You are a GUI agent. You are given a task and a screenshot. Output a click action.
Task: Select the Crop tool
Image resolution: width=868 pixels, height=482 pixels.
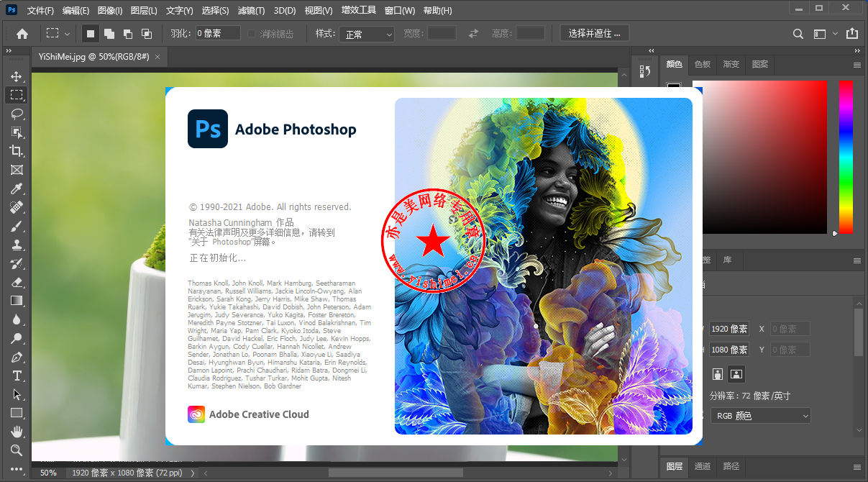coord(17,151)
